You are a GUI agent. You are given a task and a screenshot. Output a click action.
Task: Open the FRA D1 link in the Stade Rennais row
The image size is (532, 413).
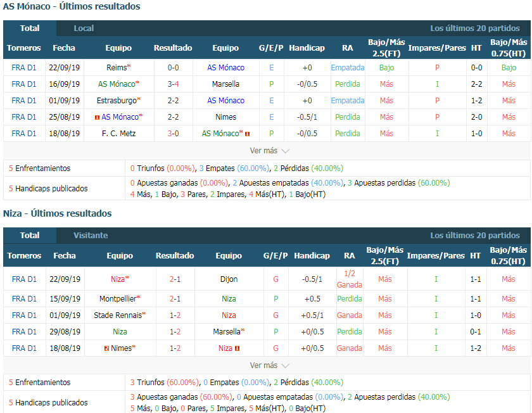24,315
